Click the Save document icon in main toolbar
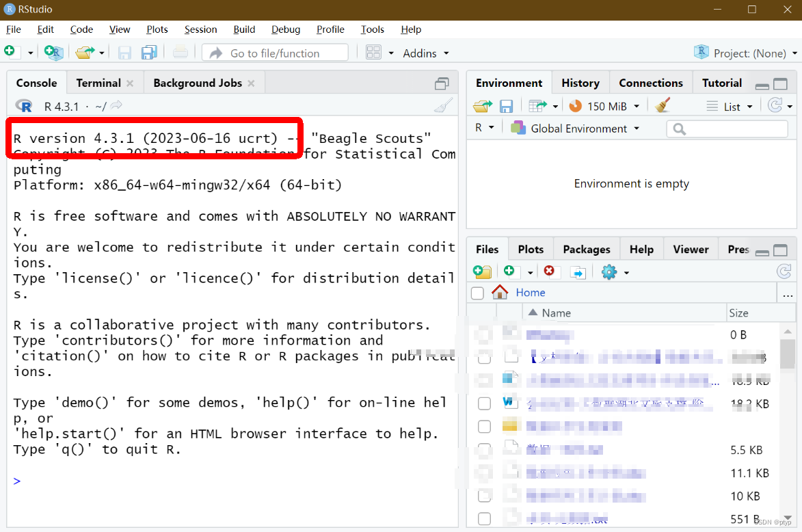802x532 pixels. [x=124, y=53]
